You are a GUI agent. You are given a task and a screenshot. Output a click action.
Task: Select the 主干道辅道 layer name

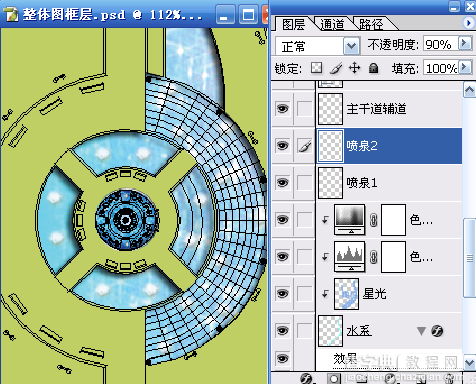[x=376, y=109]
